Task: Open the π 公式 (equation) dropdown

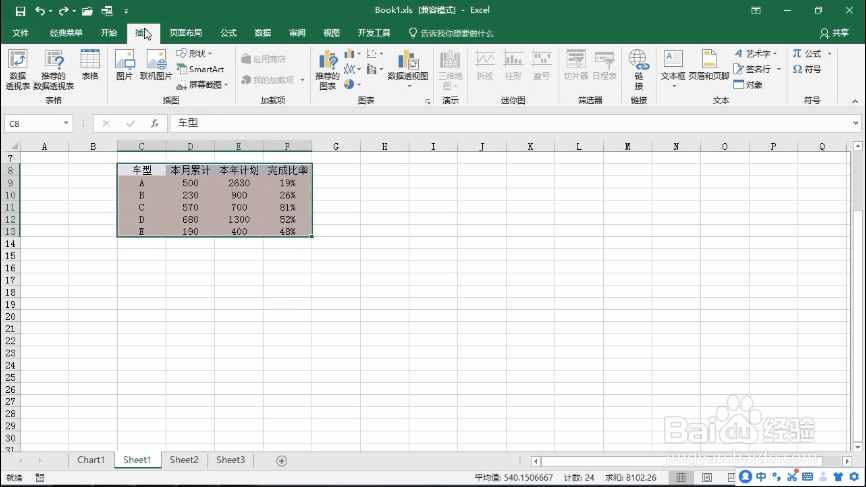Action: click(x=812, y=54)
